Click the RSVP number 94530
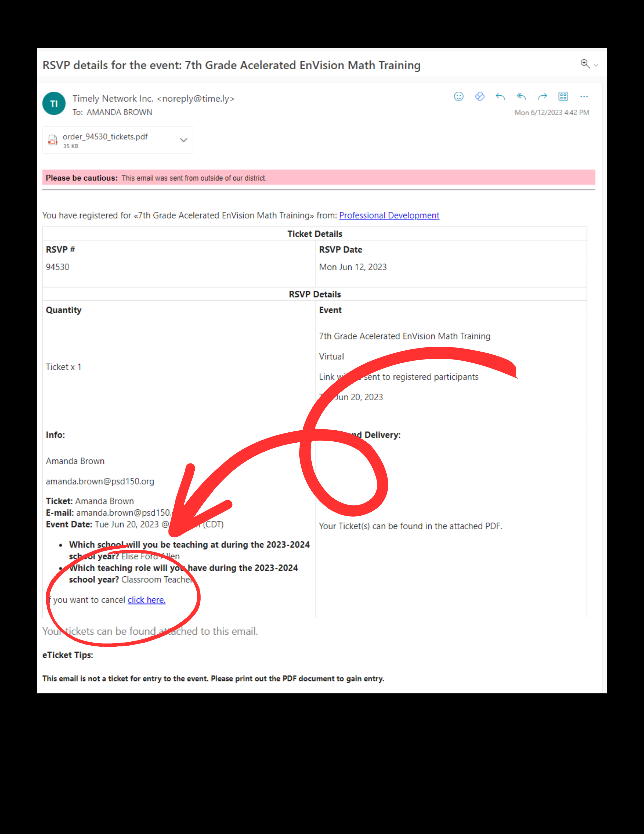Image resolution: width=644 pixels, height=834 pixels. 58,267
